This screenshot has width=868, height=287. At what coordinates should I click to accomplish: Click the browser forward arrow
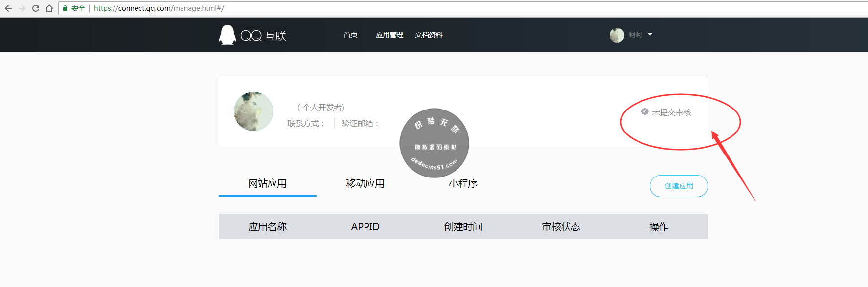point(22,8)
